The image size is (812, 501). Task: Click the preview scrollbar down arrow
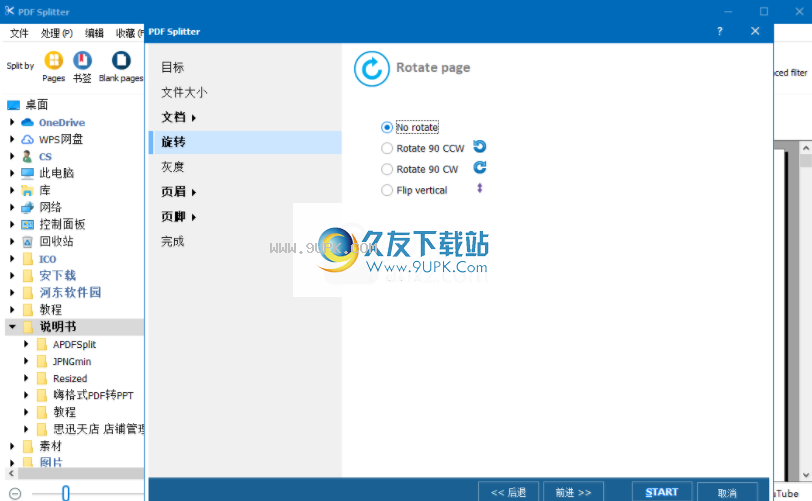pyautogui.click(x=805, y=475)
